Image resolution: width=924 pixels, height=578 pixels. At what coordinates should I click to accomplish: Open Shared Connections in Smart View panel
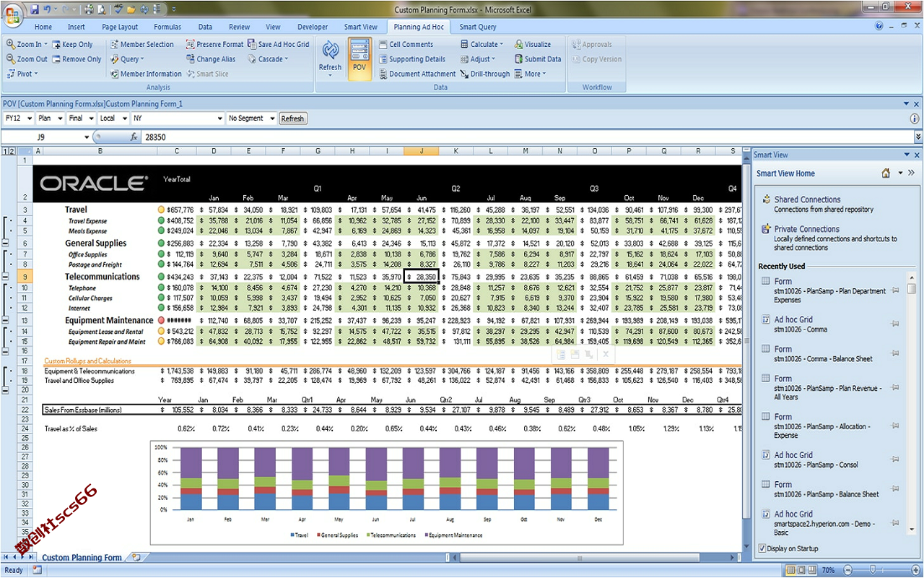pos(807,199)
